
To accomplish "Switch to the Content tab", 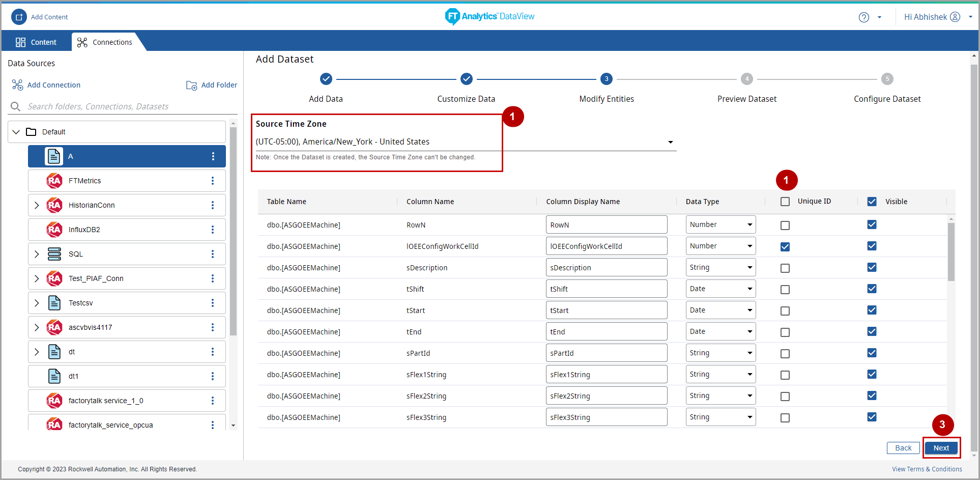I will click(36, 42).
